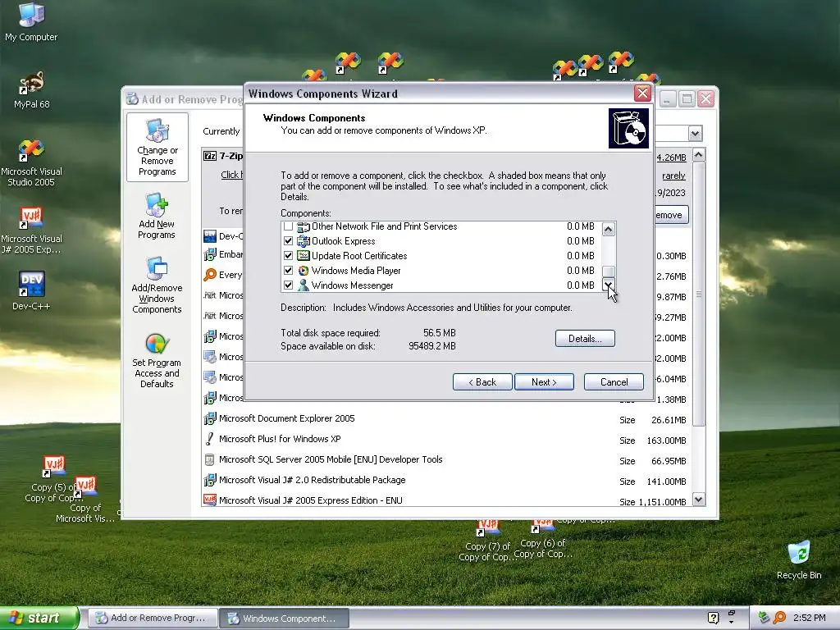
Task: Click the support information link under 7-Zip
Action: 232,175
